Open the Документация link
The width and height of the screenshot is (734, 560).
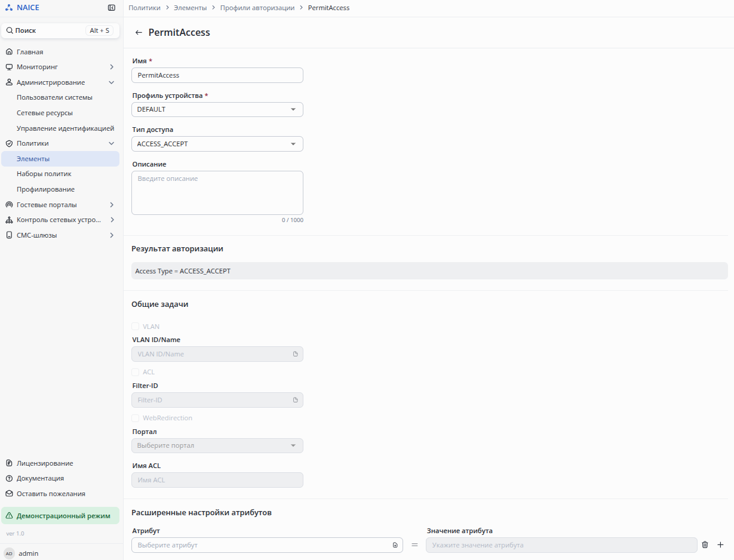click(x=40, y=478)
